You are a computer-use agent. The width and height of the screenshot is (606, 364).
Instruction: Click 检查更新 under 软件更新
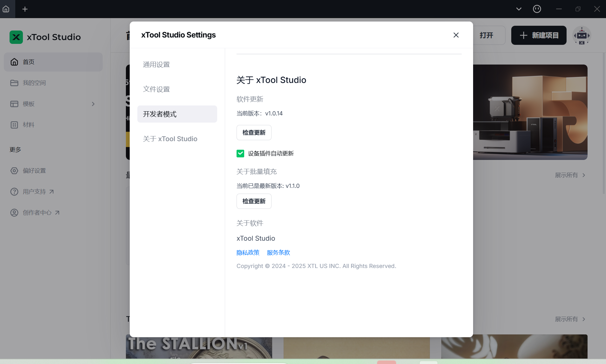pyautogui.click(x=254, y=133)
